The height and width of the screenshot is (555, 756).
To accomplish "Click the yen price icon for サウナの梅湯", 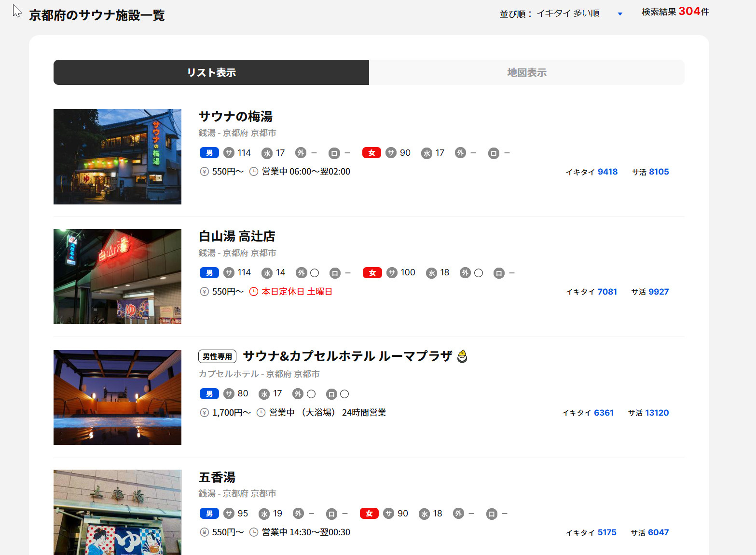I will pos(205,172).
